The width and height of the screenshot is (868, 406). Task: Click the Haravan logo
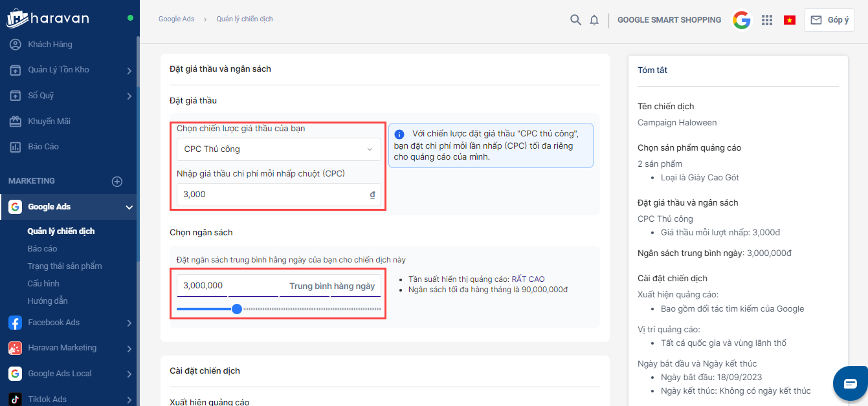pos(49,18)
